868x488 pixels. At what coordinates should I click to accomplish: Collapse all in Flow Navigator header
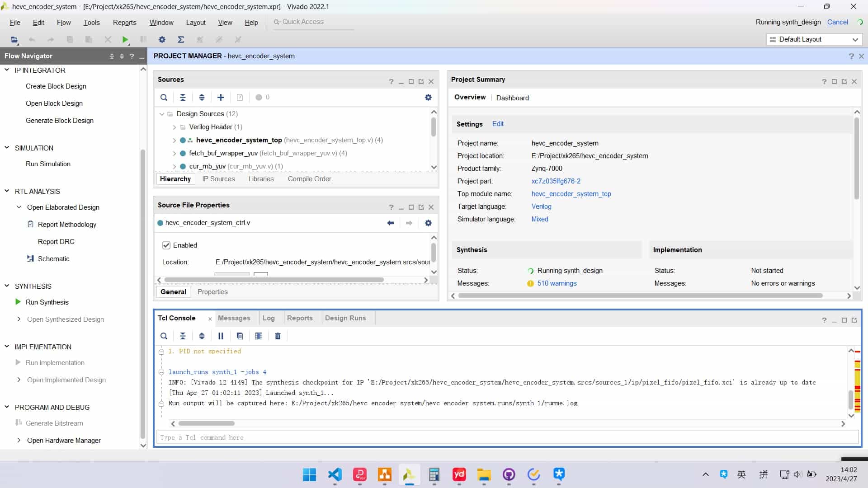112,56
